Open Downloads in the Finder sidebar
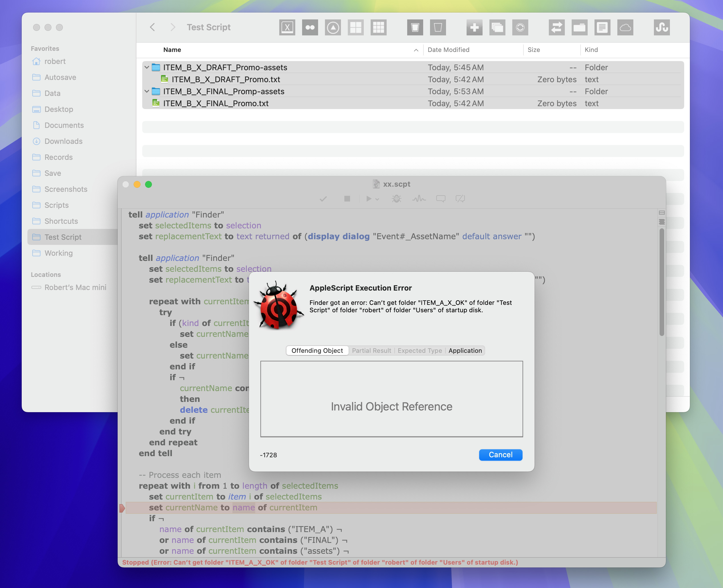The image size is (723, 588). click(x=63, y=141)
